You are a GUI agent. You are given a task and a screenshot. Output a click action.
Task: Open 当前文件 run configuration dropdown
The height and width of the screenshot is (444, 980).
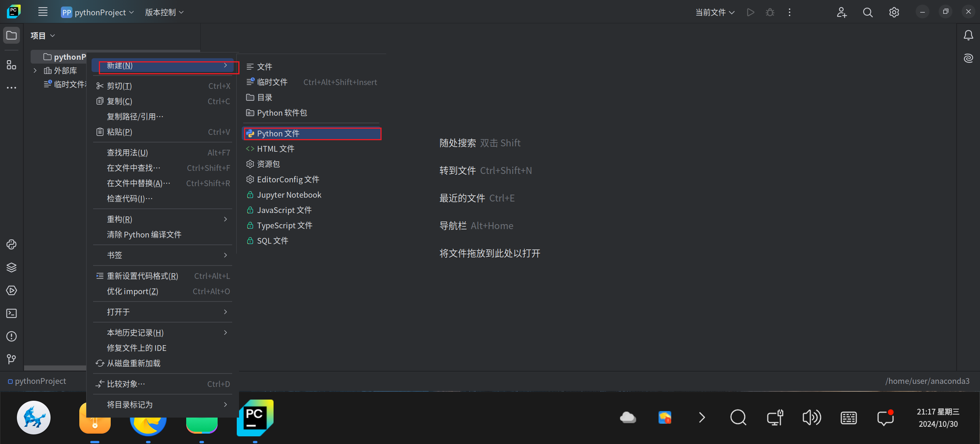[x=715, y=12]
